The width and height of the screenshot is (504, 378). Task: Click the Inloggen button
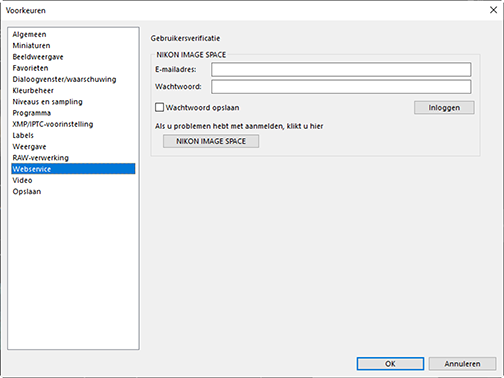tap(444, 108)
